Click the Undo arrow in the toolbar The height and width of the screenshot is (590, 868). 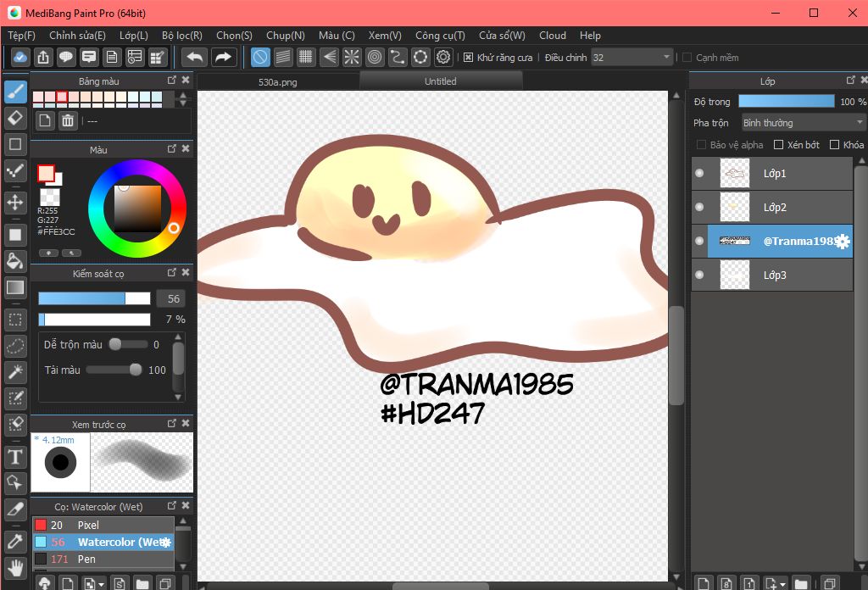(x=194, y=57)
